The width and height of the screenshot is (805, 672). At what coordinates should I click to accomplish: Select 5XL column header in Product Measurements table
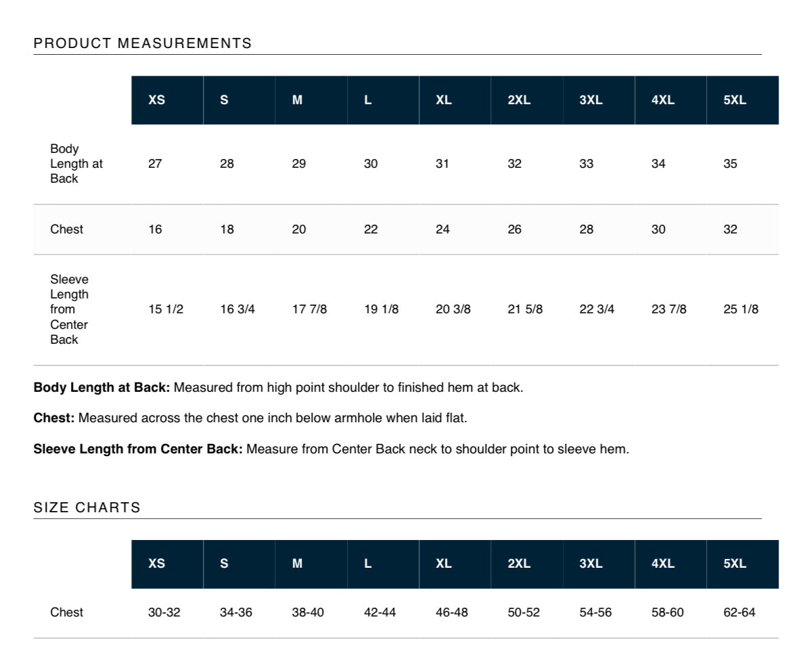(x=735, y=100)
